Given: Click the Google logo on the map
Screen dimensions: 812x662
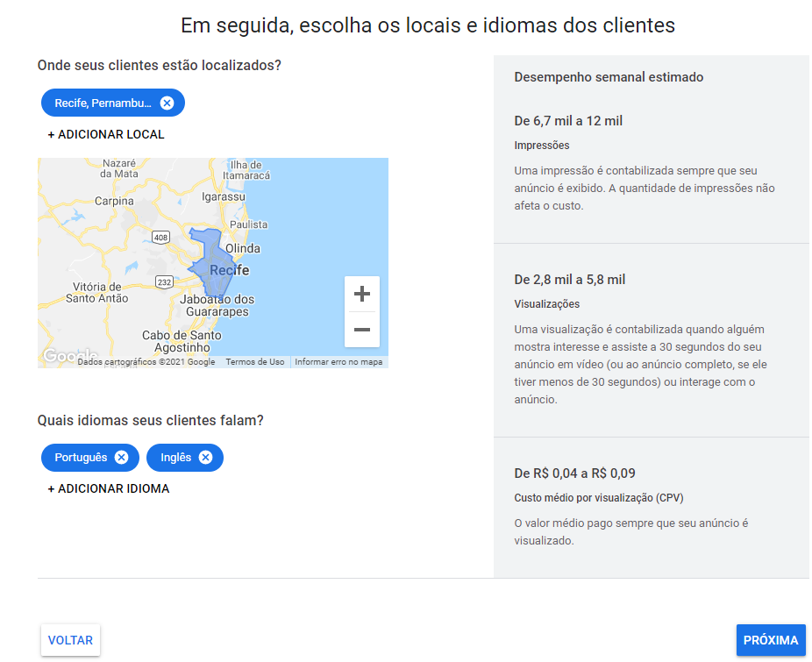Looking at the screenshot, I should [x=70, y=355].
